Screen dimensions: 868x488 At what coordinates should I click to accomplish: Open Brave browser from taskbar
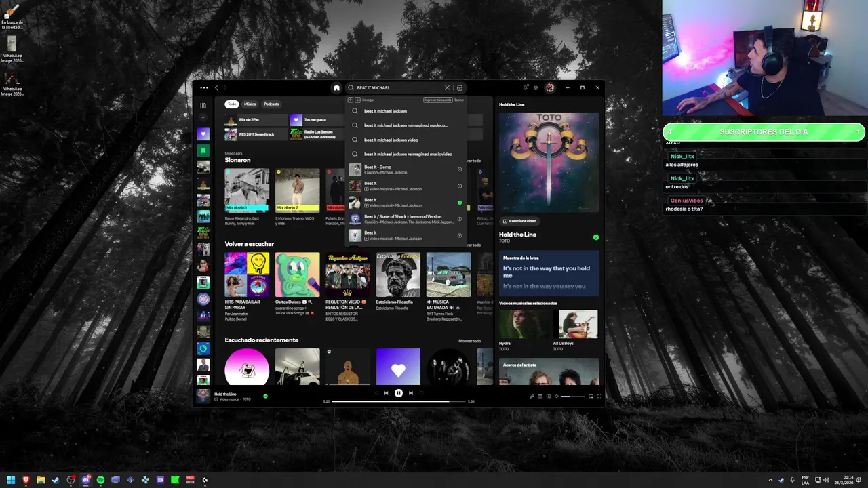[26, 480]
